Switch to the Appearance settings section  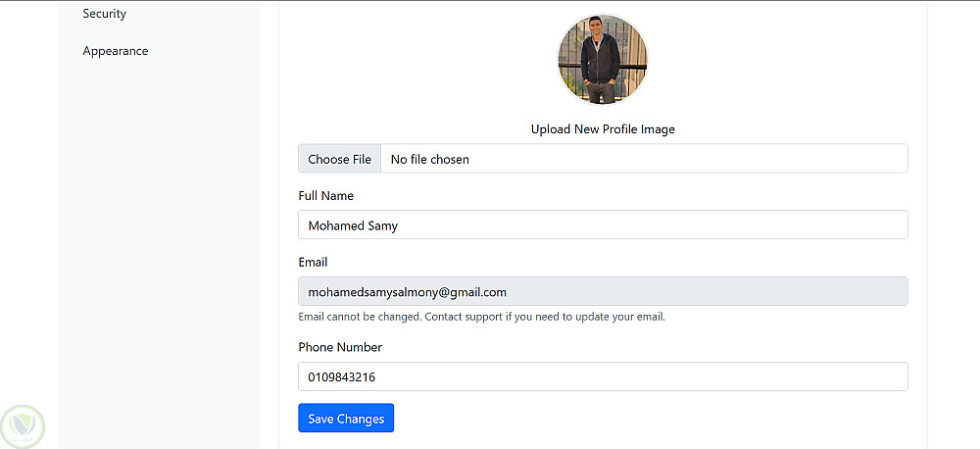click(x=116, y=51)
